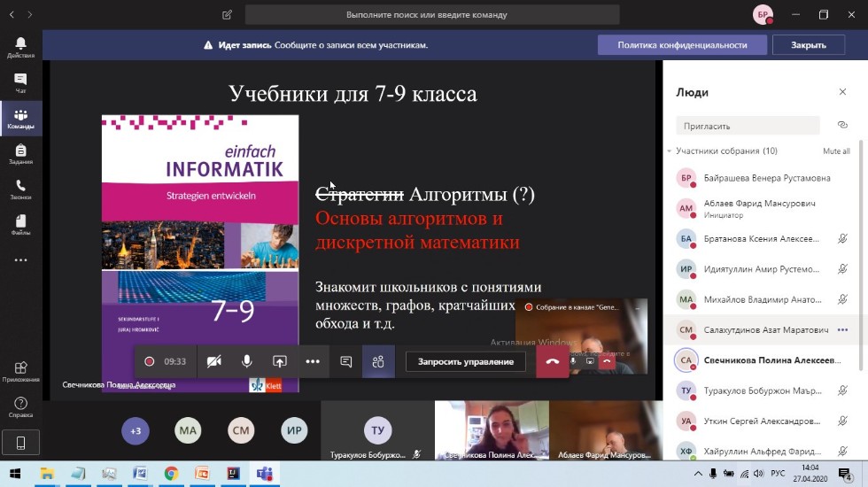Toggle the camera in call toolbar
This screenshot has width=868, height=487.
[x=213, y=361]
